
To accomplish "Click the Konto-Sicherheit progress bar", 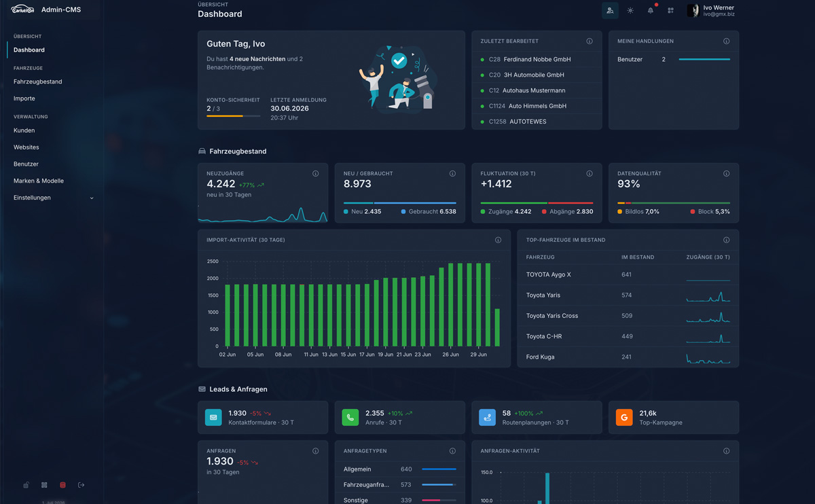I will click(233, 116).
